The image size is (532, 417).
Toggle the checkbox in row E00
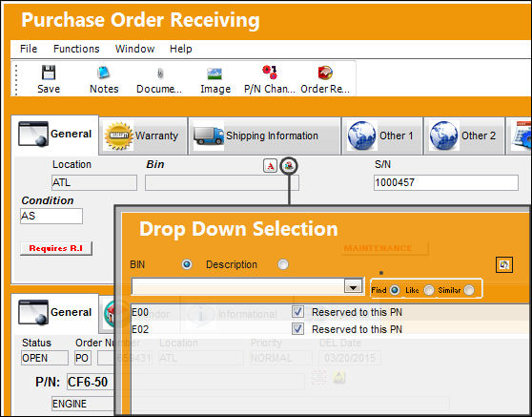(x=297, y=312)
